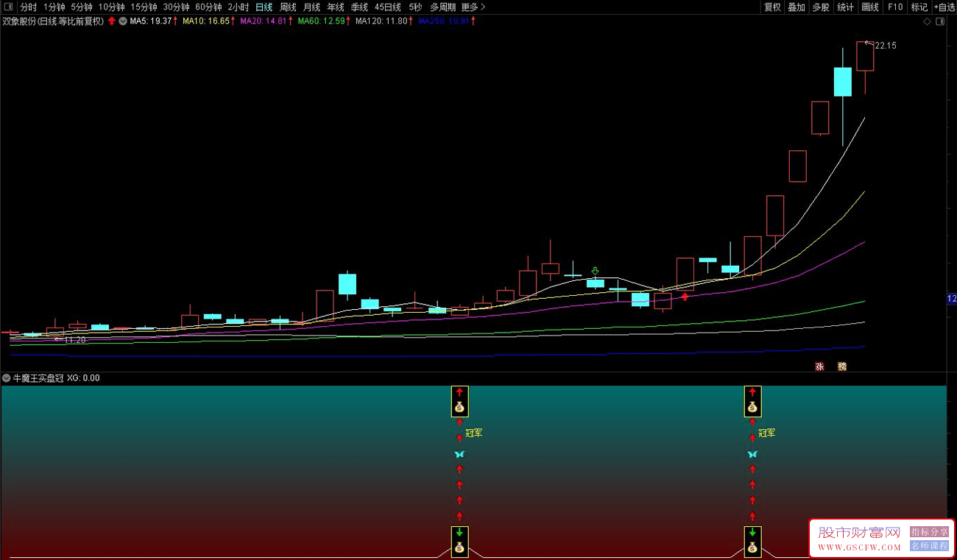The image size is (957, 560).
Task: Click the 叠加 overlay button
Action: (797, 7)
